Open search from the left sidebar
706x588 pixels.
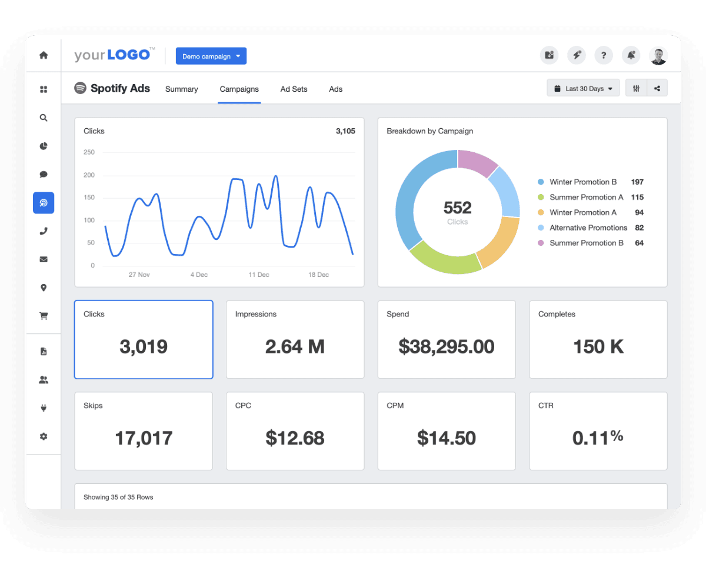pos(44,118)
